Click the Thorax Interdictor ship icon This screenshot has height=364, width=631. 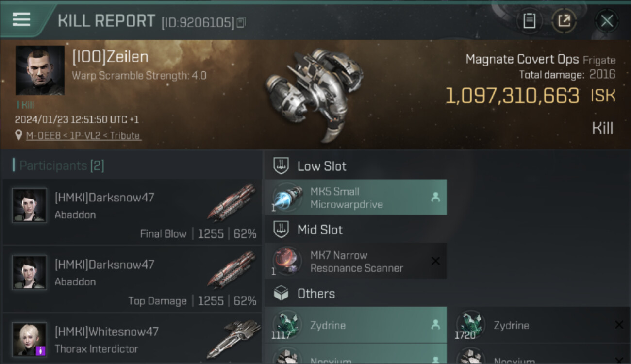[233, 338]
